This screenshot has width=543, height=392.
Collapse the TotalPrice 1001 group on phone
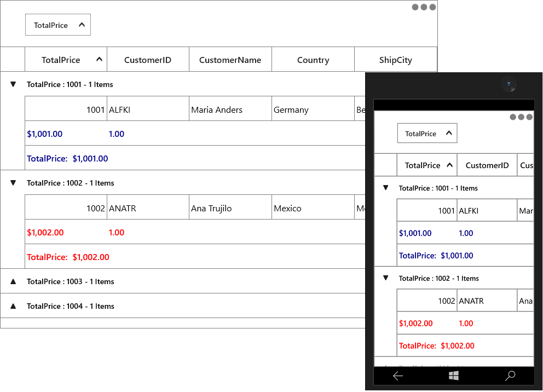pyautogui.click(x=386, y=188)
